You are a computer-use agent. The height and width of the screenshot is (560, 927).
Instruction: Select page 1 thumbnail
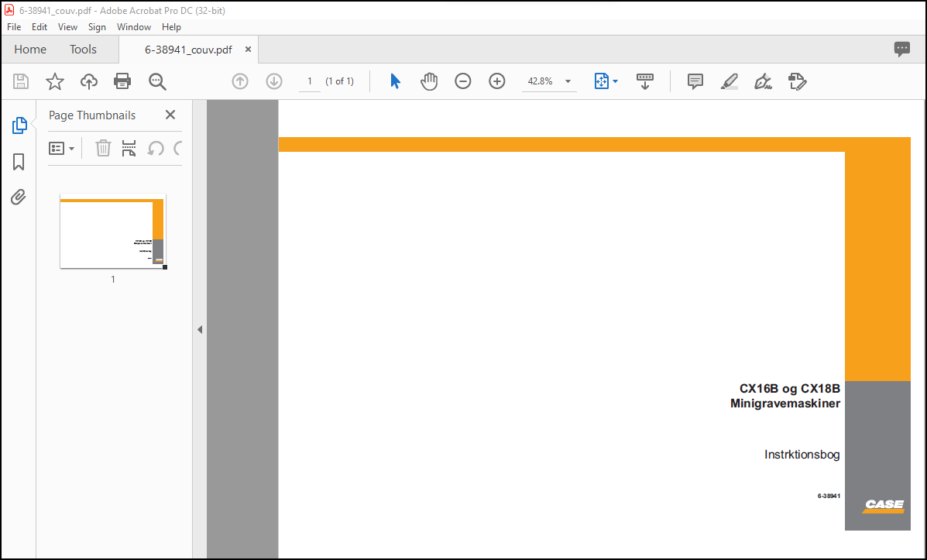pos(113,232)
